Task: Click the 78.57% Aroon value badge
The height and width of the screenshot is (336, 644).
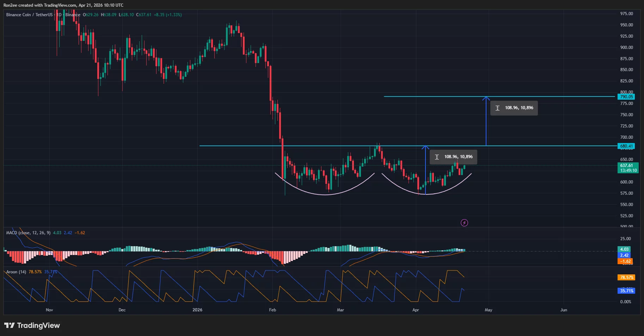Action: (x=626, y=278)
